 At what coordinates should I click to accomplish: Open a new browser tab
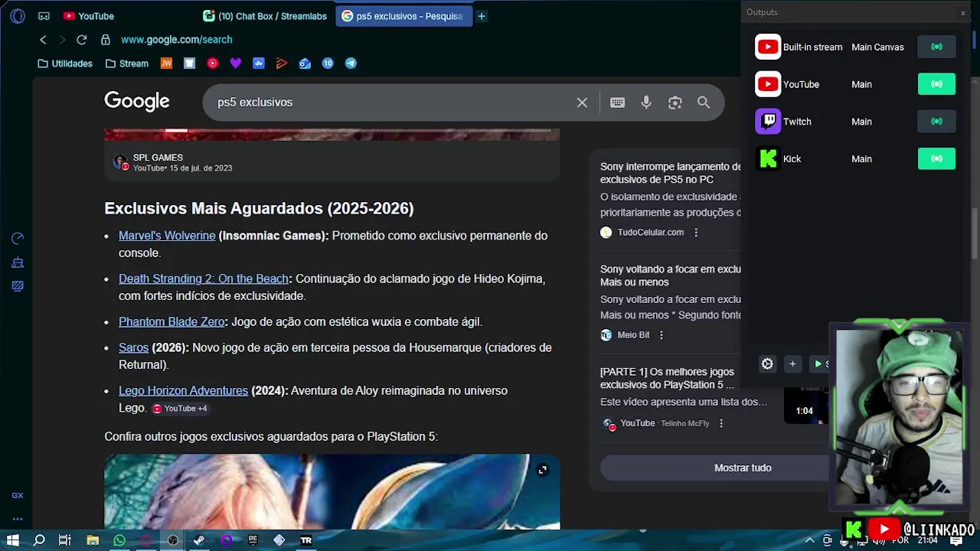[482, 16]
